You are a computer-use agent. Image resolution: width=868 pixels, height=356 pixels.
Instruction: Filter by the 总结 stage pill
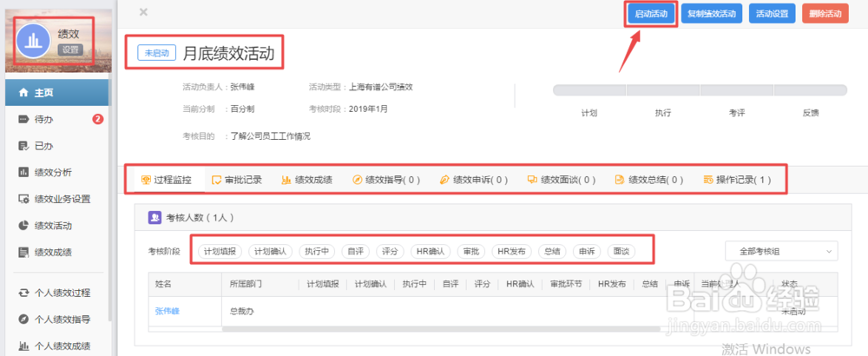552,251
